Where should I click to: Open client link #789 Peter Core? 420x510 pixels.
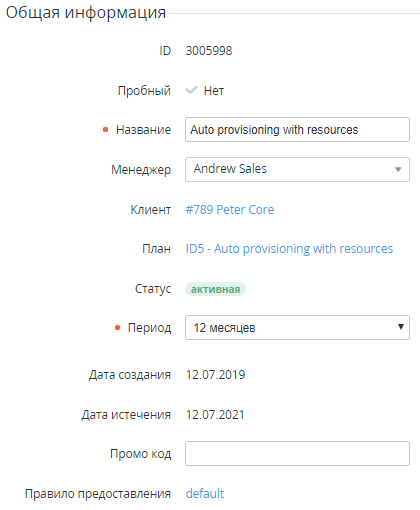(230, 210)
